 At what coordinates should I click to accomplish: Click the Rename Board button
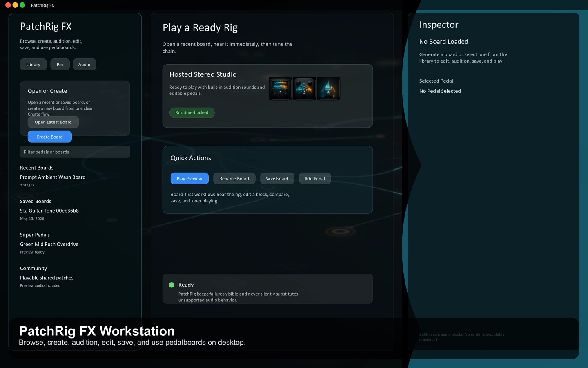[x=234, y=179]
